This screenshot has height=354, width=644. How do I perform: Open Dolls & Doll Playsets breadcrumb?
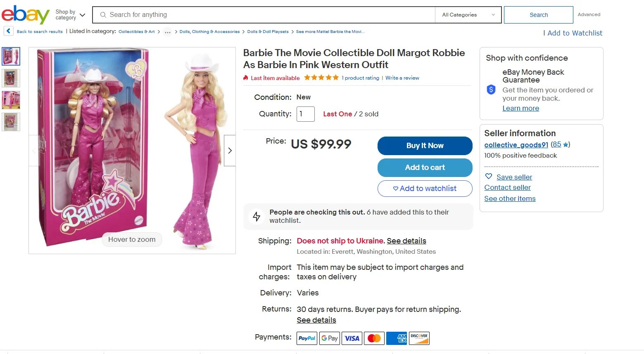coord(268,32)
